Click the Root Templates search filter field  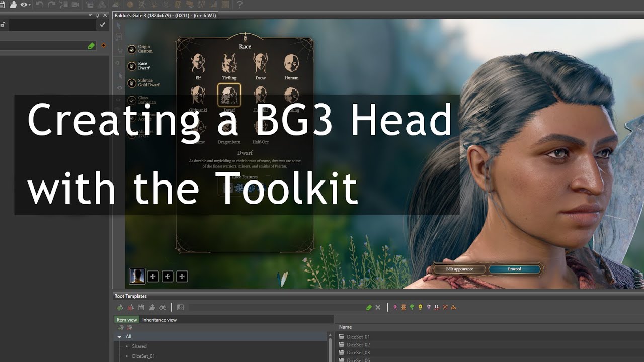tap(277, 307)
